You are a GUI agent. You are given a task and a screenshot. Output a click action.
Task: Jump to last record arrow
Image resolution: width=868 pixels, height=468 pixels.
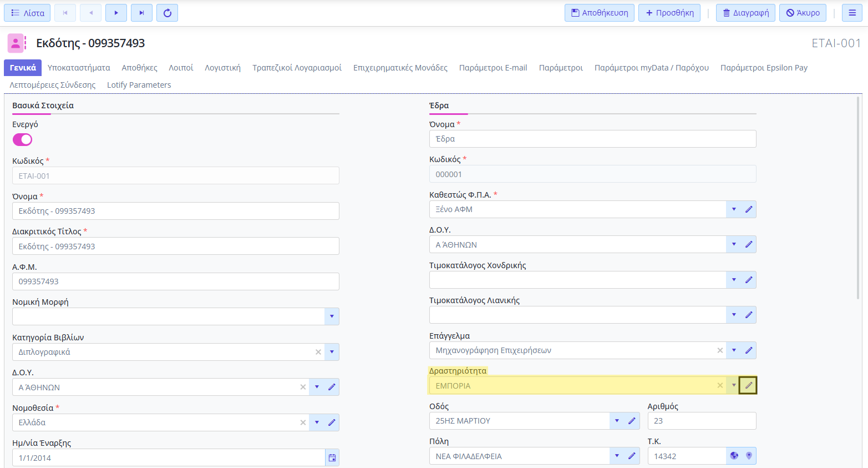(x=141, y=13)
